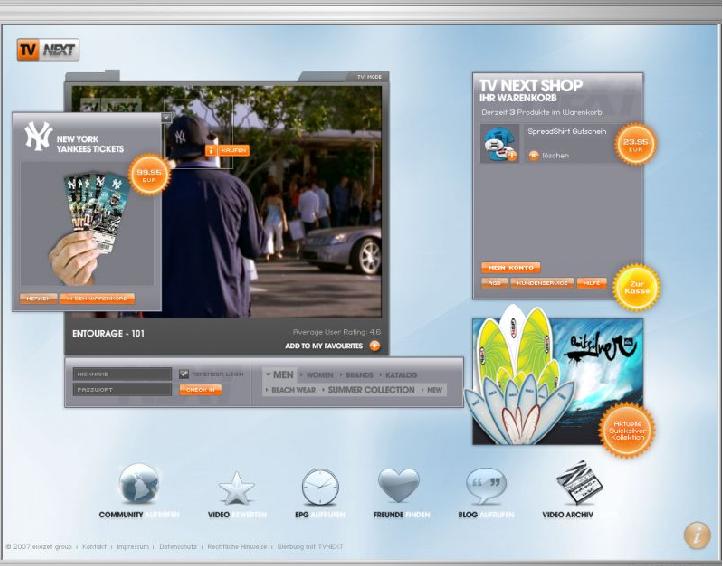Click the Video bewerten star icon
Viewport: 723px width, 566px height.
237,488
